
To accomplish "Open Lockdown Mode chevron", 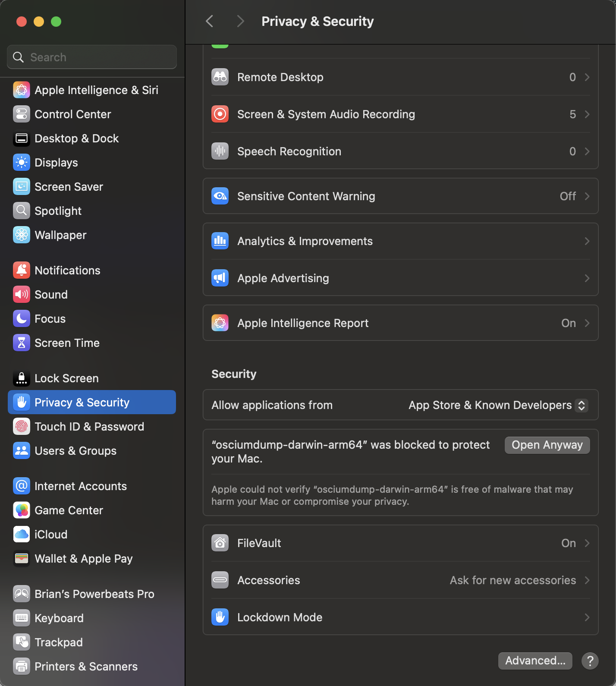I will click(x=587, y=617).
